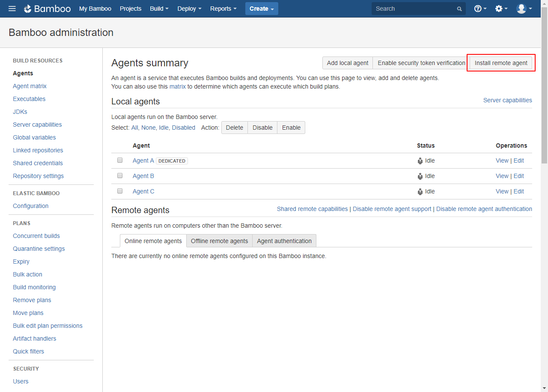Open Repository settings in the sidebar

click(38, 176)
